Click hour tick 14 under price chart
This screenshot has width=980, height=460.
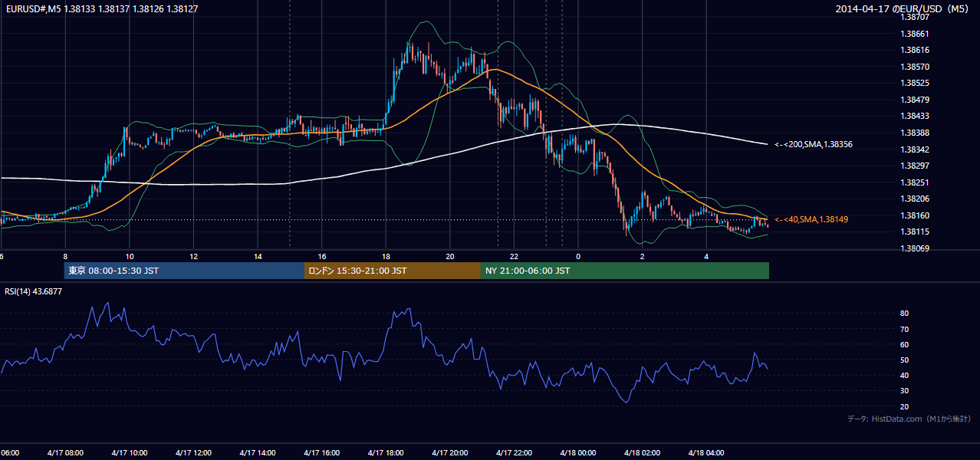pyautogui.click(x=258, y=257)
